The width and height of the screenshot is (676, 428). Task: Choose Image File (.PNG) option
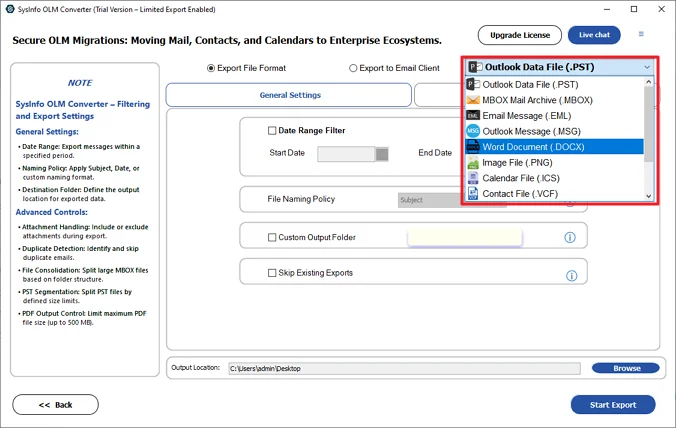coord(554,162)
